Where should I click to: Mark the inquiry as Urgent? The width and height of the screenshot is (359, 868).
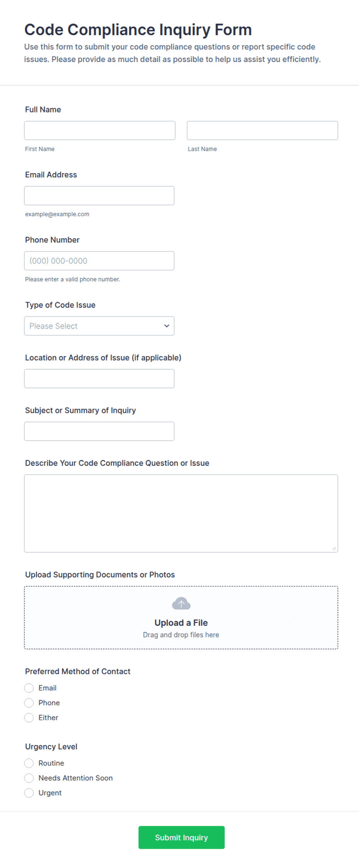29,793
